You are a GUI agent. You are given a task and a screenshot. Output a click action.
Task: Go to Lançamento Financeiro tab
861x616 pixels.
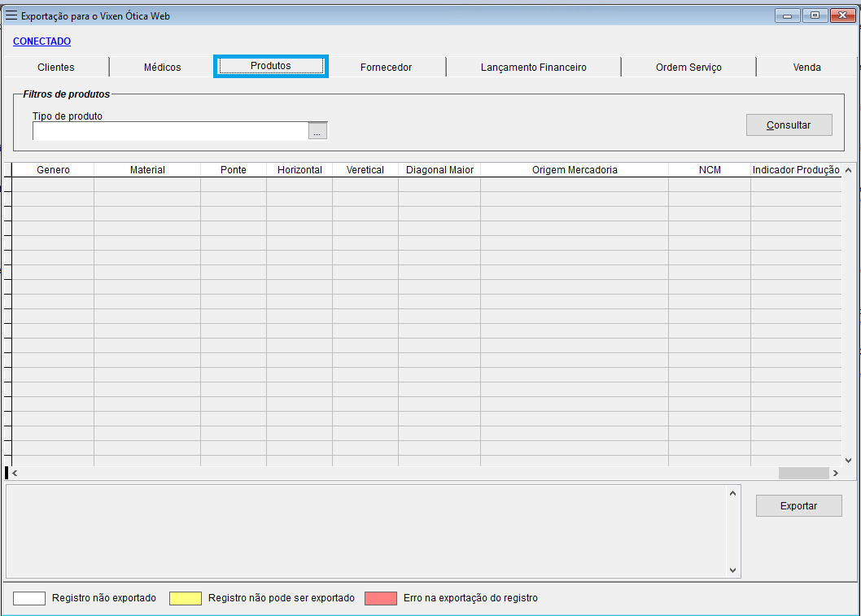[533, 68]
